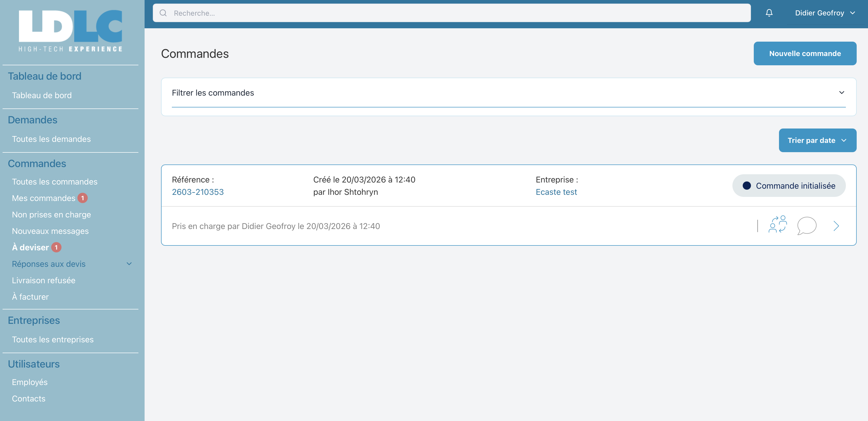Click the Mes commandes count badge

(x=83, y=198)
